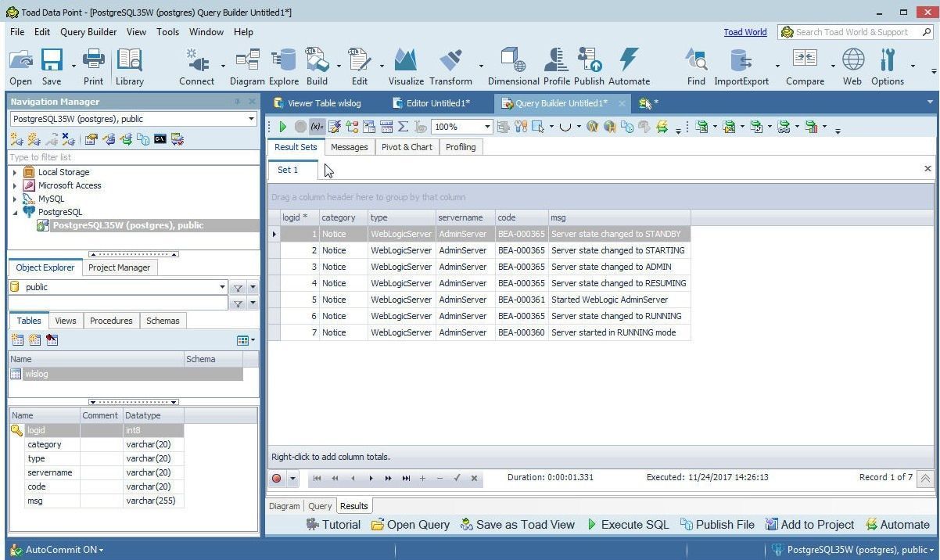Open the Explore database tool
This screenshot has height=560, width=940.
[284, 66]
